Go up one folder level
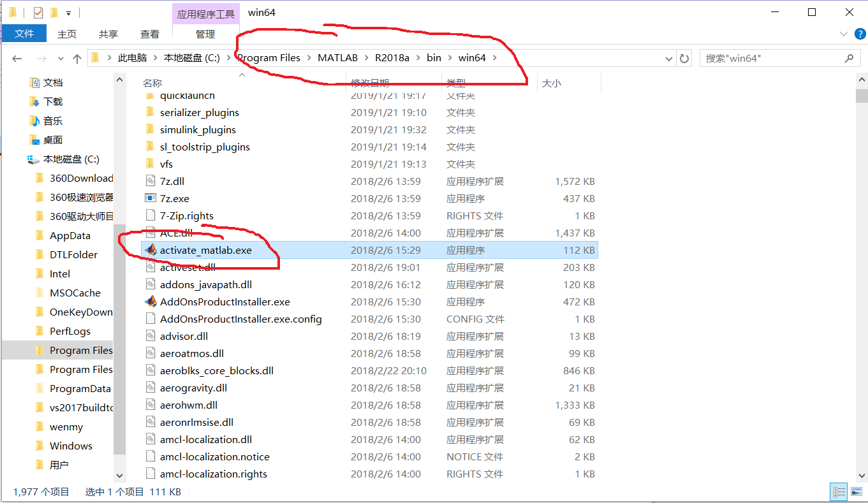Viewport: 868px width, 503px height. 77,58
